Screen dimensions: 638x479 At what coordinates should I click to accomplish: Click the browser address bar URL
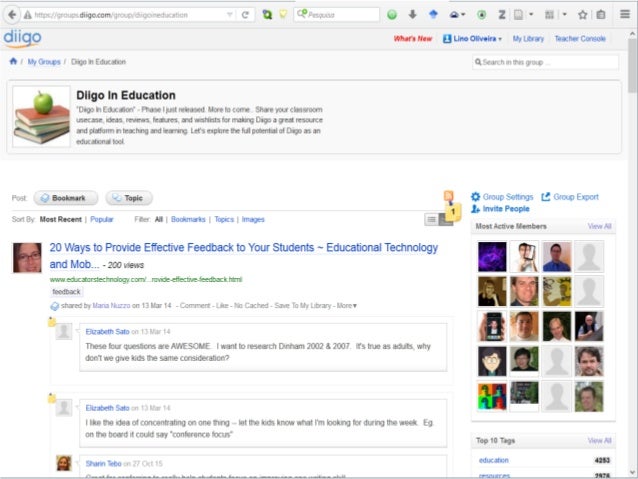coord(111,15)
